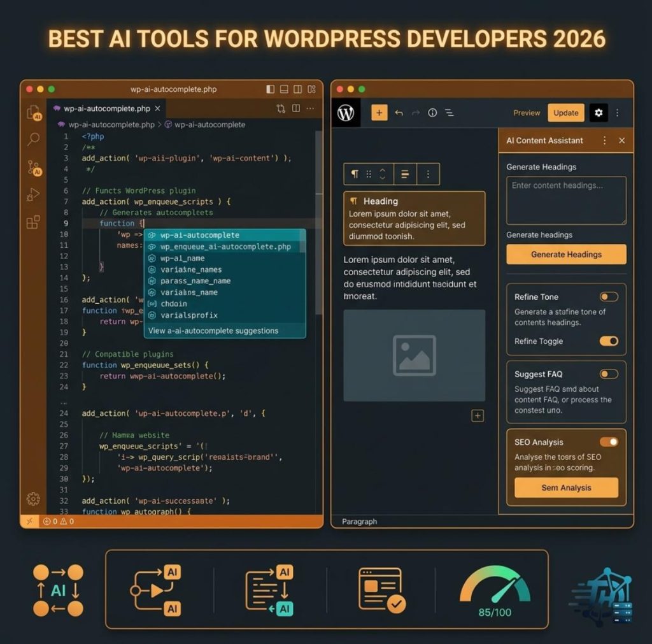Image resolution: width=652 pixels, height=644 pixels.
Task: Open the Manage gear in code sidebar
Action: (33, 498)
